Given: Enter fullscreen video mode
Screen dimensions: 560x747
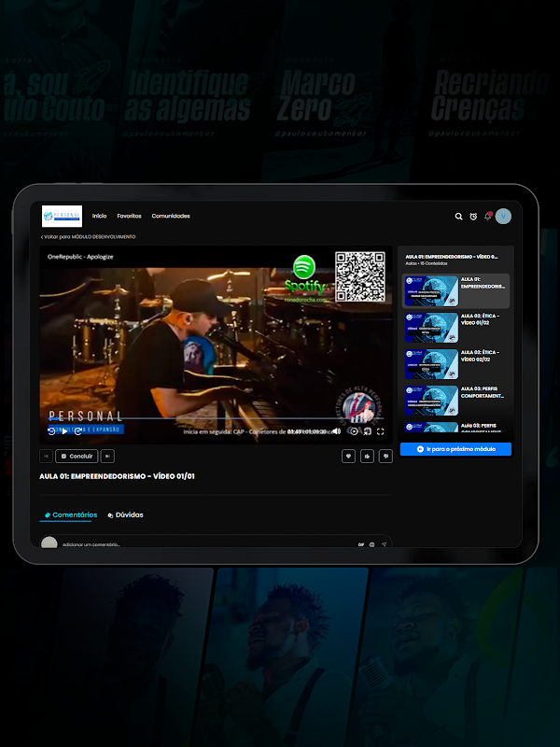Looking at the screenshot, I should pyautogui.click(x=381, y=431).
